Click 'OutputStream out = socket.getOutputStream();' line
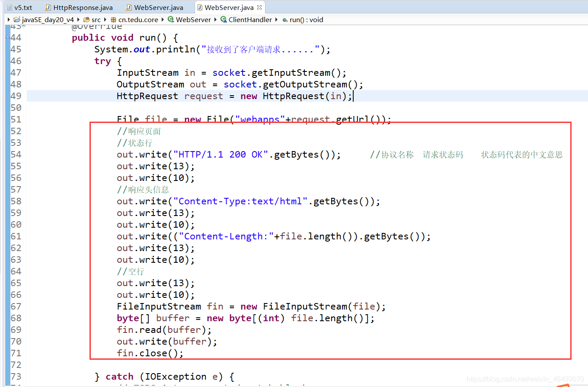The width and height of the screenshot is (588, 387). (x=240, y=84)
